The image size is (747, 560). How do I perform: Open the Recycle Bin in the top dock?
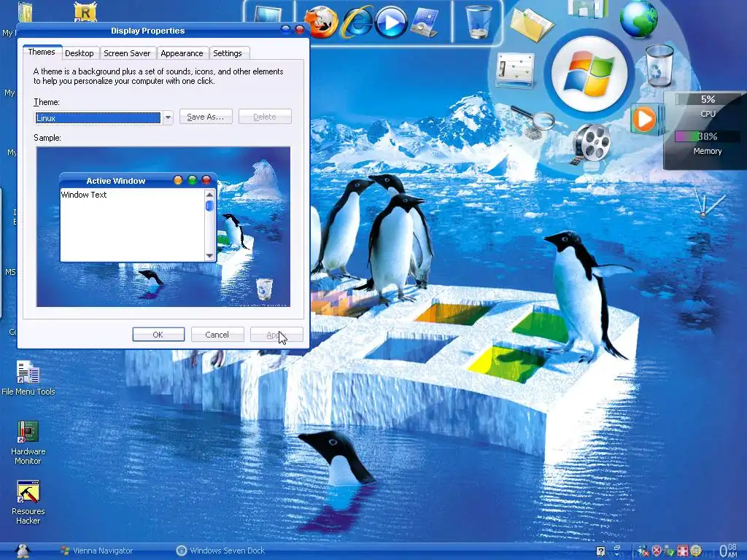[x=479, y=22]
